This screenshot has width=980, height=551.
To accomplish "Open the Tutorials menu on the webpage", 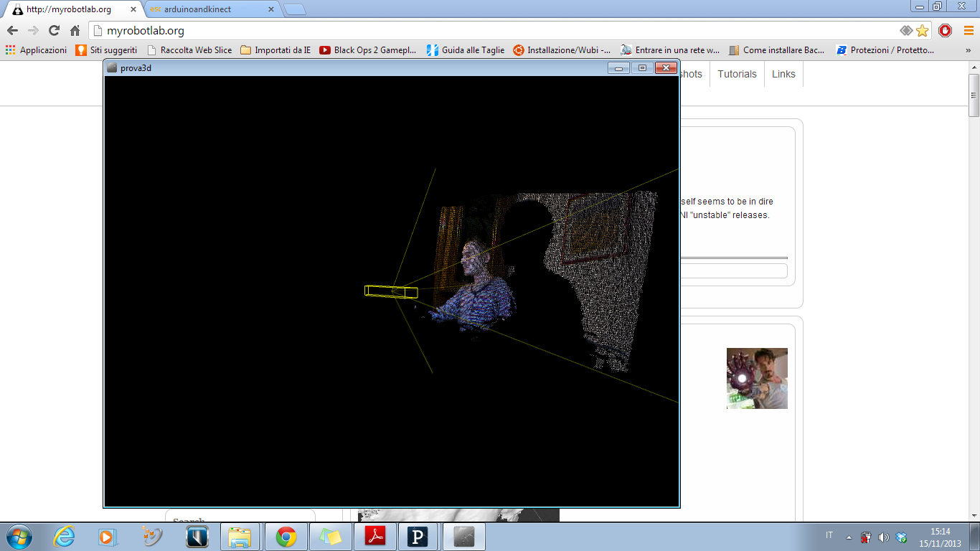I will click(737, 74).
